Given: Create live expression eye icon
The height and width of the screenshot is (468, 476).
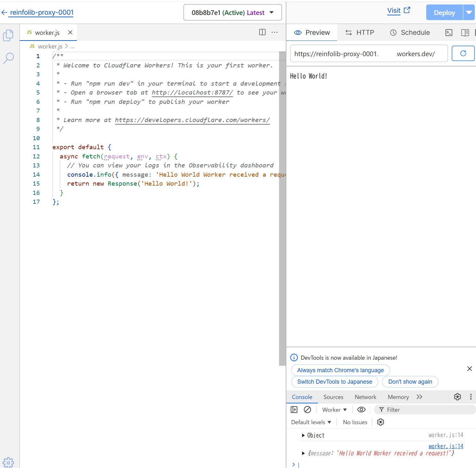Looking at the screenshot, I should pos(361,410).
